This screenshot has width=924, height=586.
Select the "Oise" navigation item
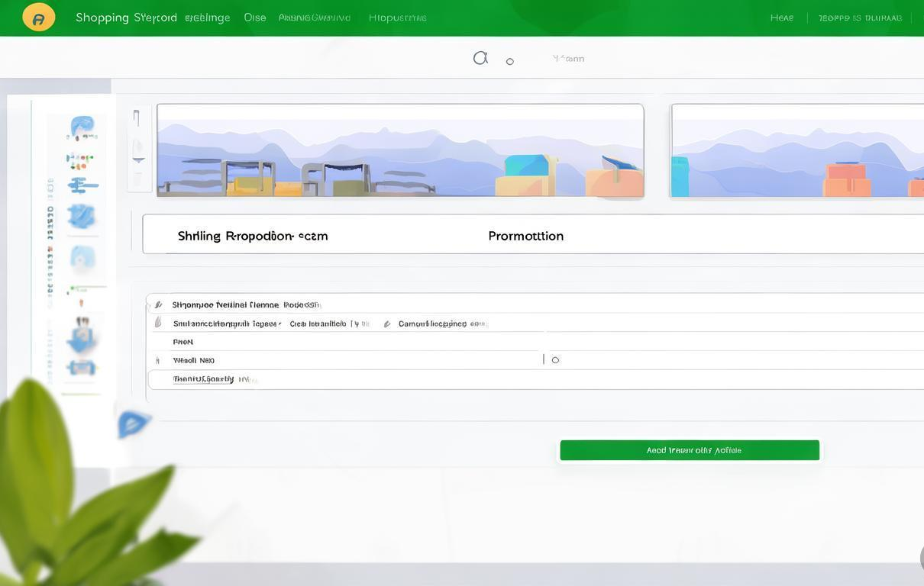point(255,17)
